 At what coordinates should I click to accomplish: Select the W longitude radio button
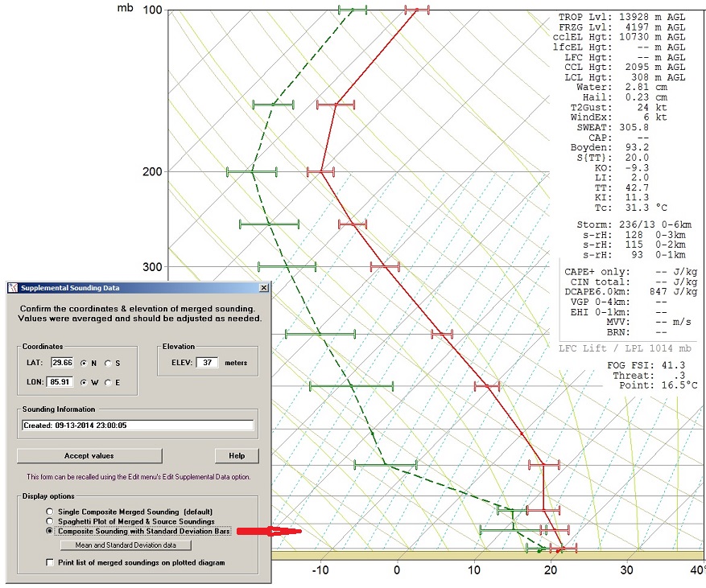84,382
